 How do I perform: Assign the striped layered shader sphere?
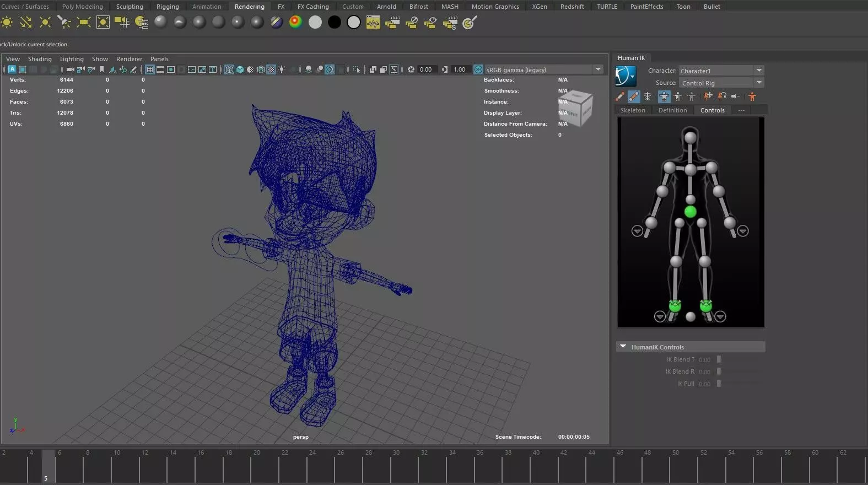[277, 23]
